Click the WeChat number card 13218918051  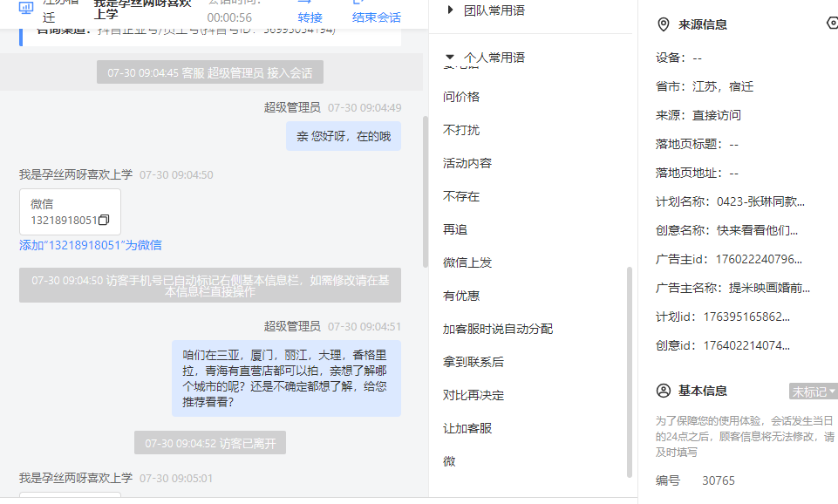point(70,212)
